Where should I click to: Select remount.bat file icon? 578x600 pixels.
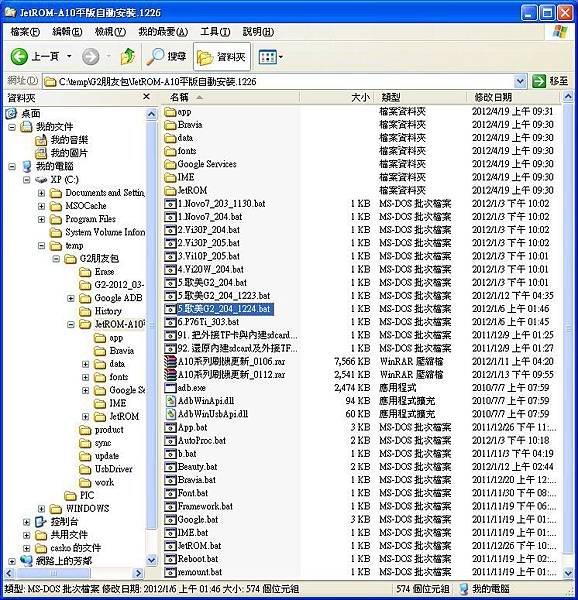[x=170, y=572]
